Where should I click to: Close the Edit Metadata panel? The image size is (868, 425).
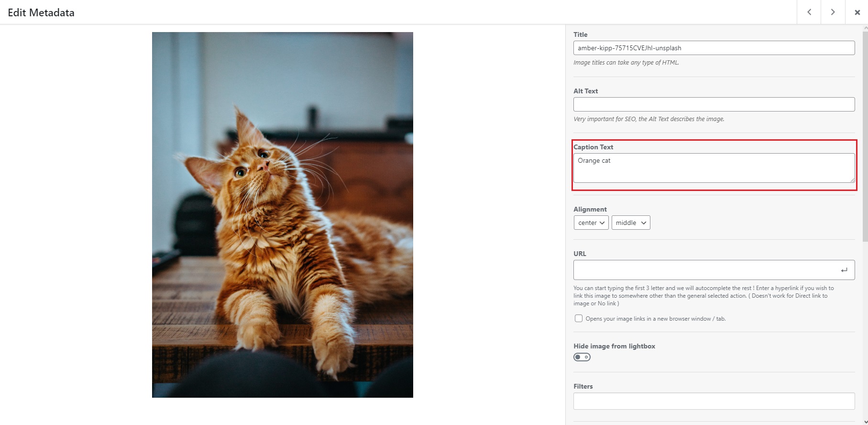857,12
